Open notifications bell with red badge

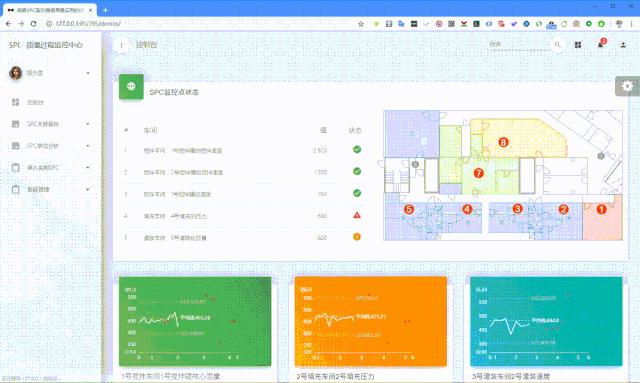coord(601,44)
